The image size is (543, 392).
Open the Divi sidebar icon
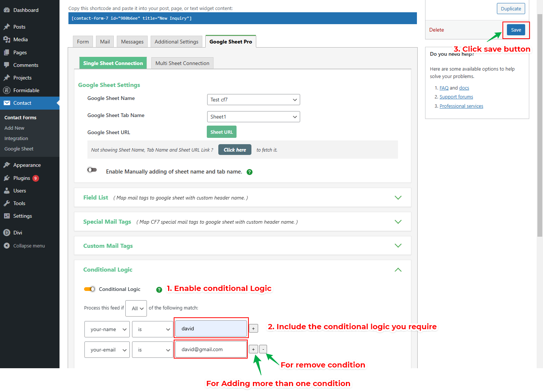[x=7, y=233]
